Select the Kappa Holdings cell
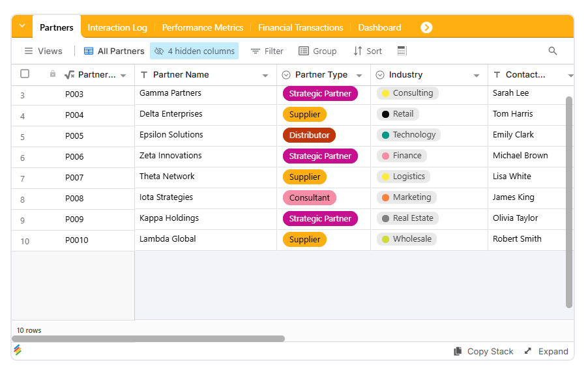This screenshot has width=588, height=370. tap(205, 219)
